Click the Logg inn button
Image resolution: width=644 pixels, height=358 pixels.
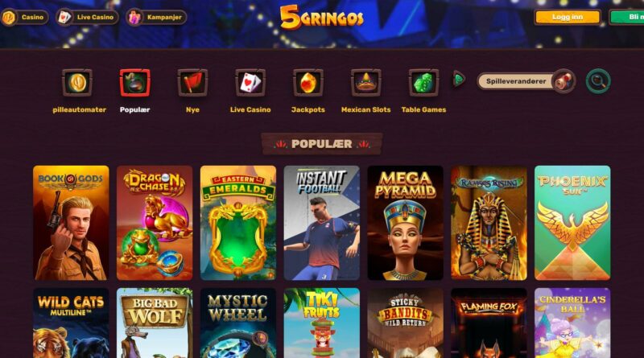click(568, 17)
